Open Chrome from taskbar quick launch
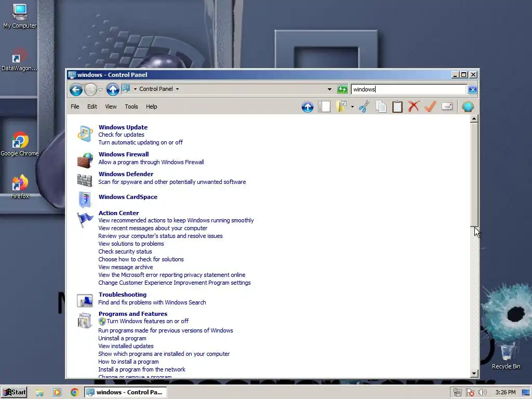Viewport: 532px width, 399px height. tap(75, 393)
